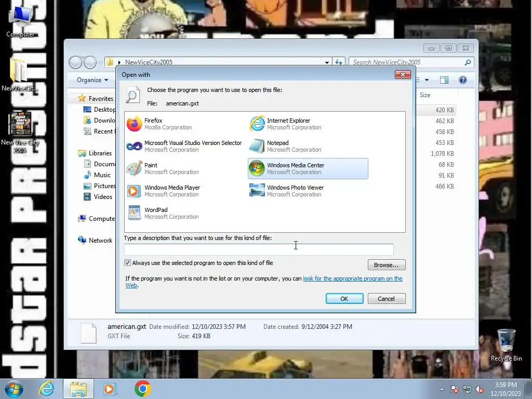532x399 pixels.
Task: Sort by the Size column header
Action: point(425,95)
